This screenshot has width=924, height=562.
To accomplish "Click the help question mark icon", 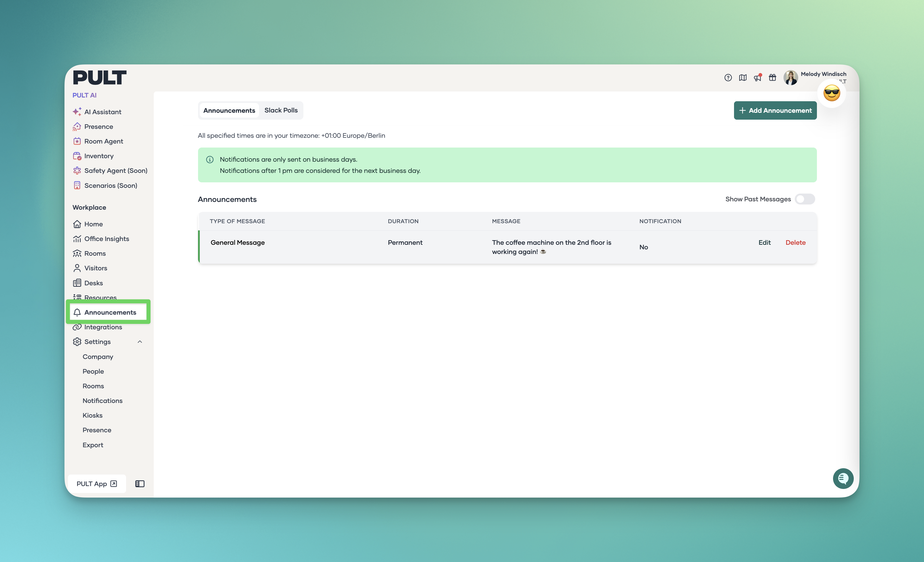I will pyautogui.click(x=728, y=78).
